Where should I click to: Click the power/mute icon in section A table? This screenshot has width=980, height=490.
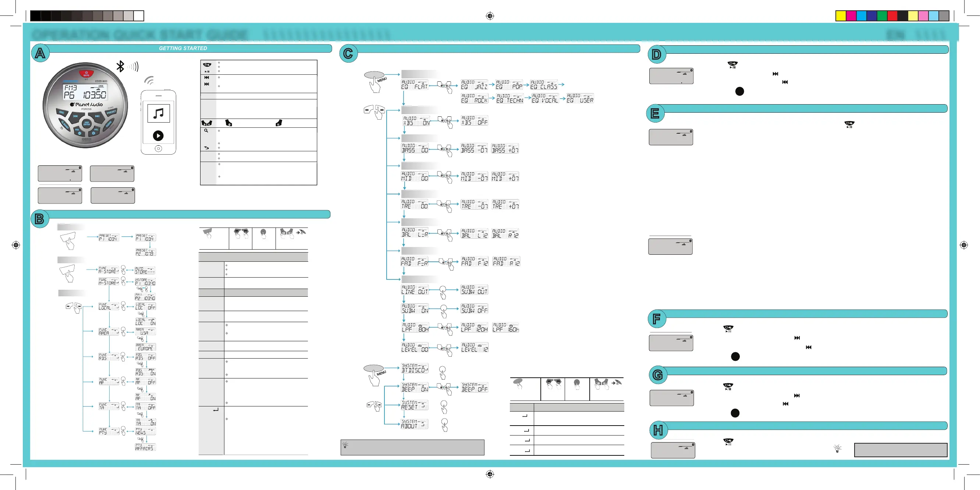[207, 65]
